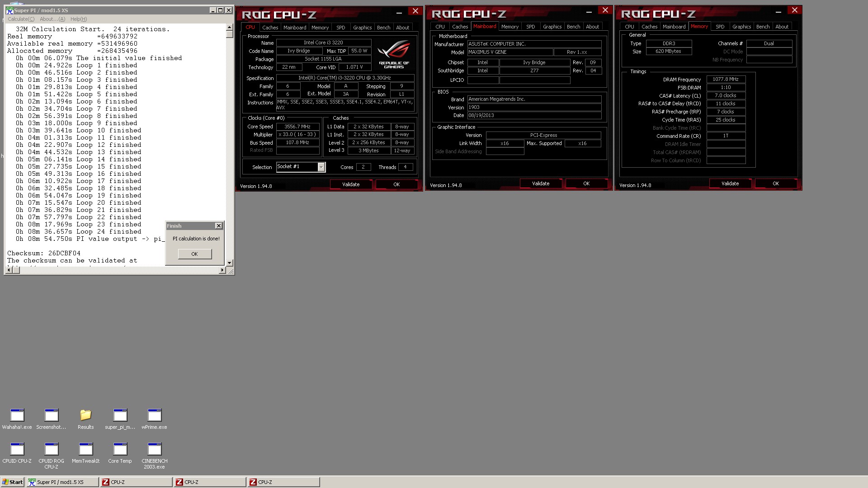Viewport: 868px width, 488px height.
Task: Click Validate in Mainboard window
Action: coord(541,183)
